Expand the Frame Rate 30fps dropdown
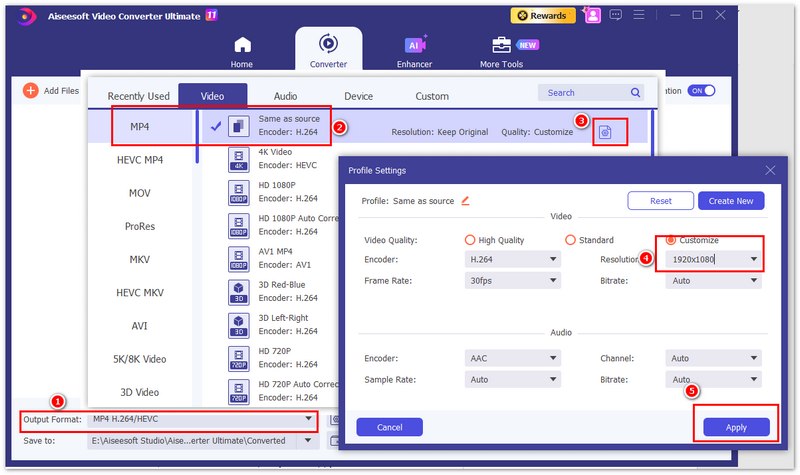 [x=513, y=281]
